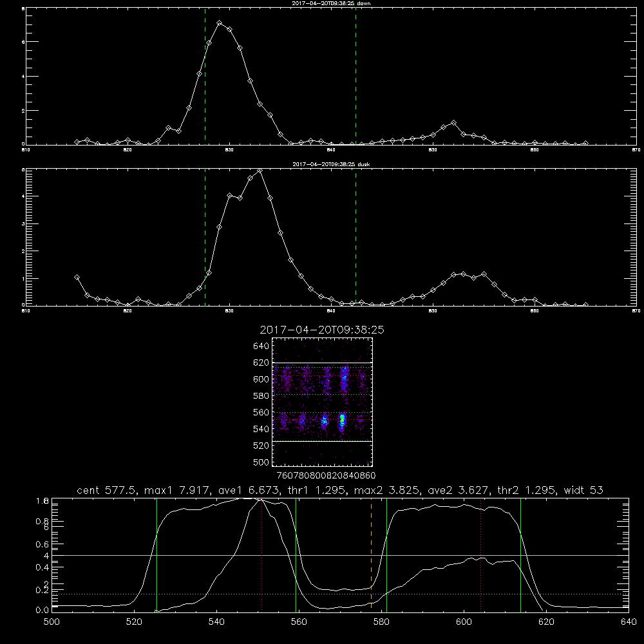Click the '760780800820840860' x-axis labels under image
Screen dimensions: 644x644
[x=327, y=476]
